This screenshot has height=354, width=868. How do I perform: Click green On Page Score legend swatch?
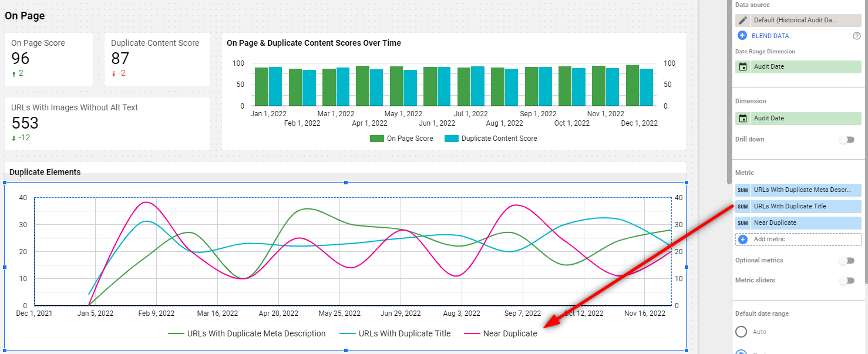point(376,139)
